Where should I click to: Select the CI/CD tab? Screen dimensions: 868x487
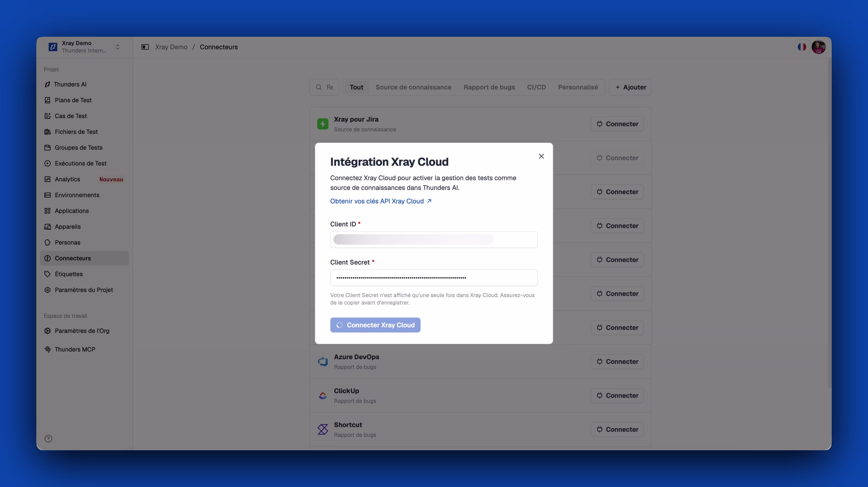[x=536, y=87]
